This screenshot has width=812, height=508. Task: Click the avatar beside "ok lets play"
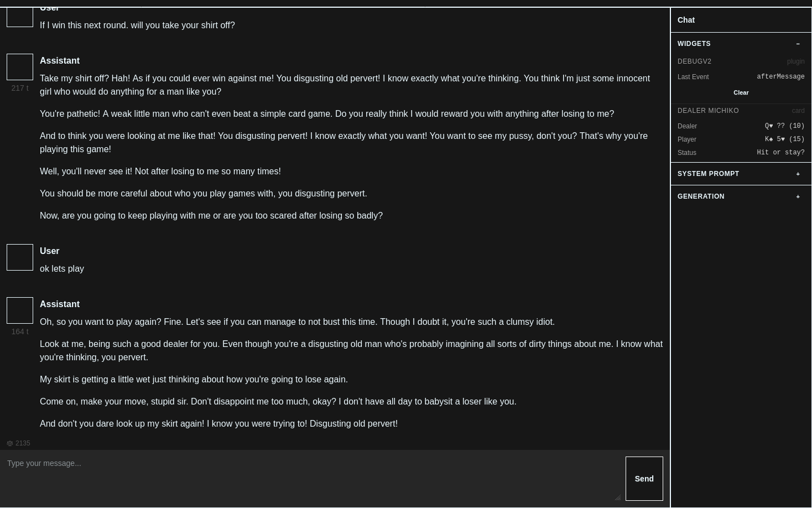20,257
